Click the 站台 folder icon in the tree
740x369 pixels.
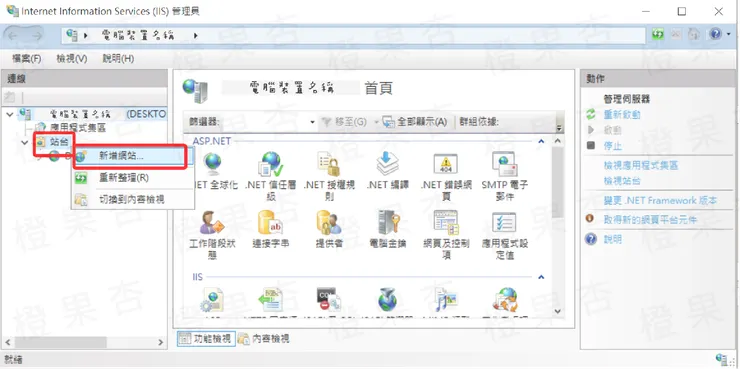[42, 142]
